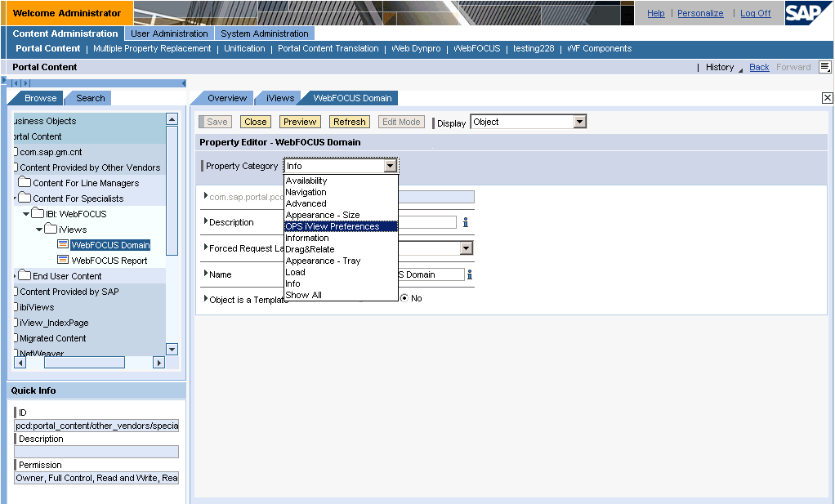Click the info icon beside Description field
The image size is (835, 504).
466,222
